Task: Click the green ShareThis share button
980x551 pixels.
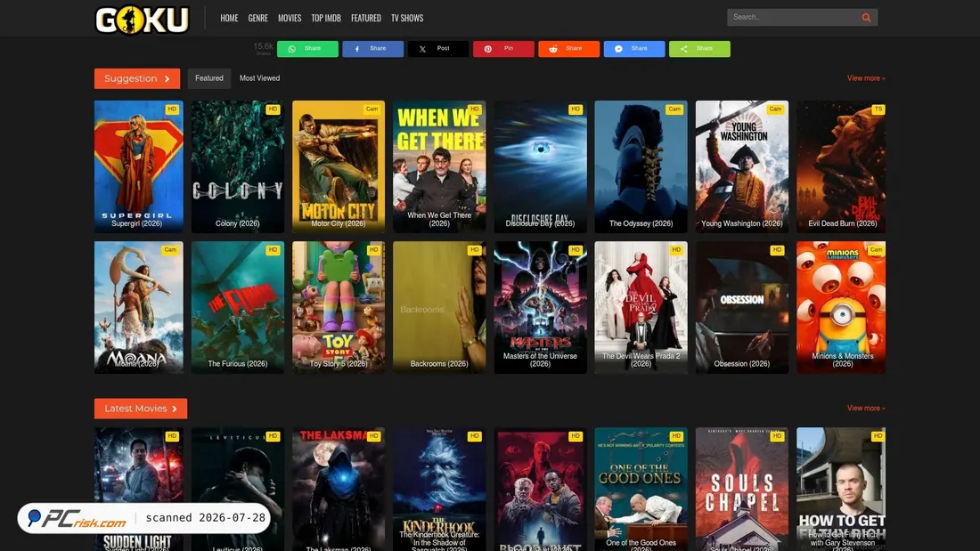Action: click(x=699, y=49)
